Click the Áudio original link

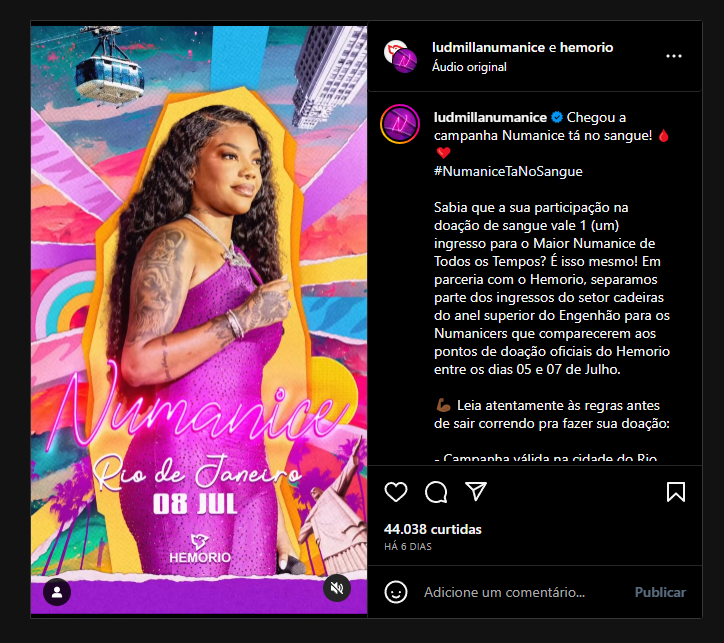[469, 67]
